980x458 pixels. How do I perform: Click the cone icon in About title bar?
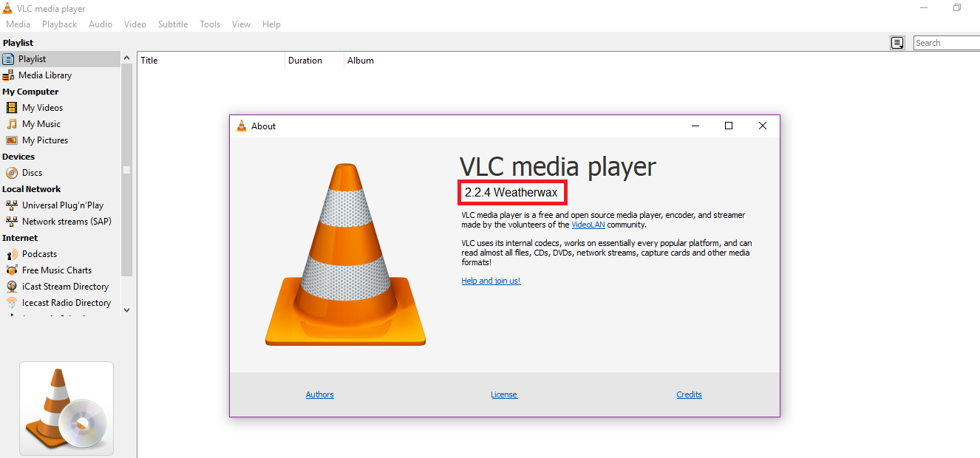(x=241, y=126)
